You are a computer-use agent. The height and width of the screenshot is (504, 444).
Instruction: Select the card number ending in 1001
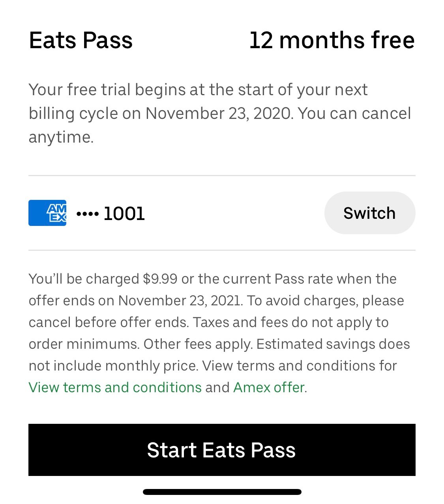(111, 213)
